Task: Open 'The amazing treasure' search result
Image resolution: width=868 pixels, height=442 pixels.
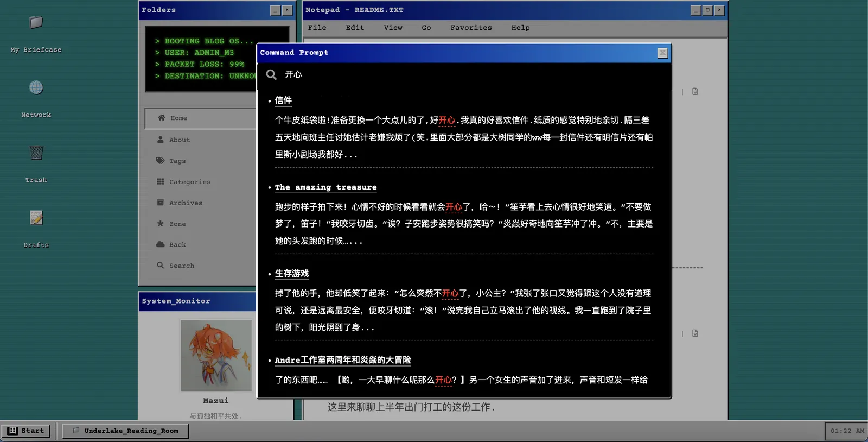Action: (x=325, y=187)
